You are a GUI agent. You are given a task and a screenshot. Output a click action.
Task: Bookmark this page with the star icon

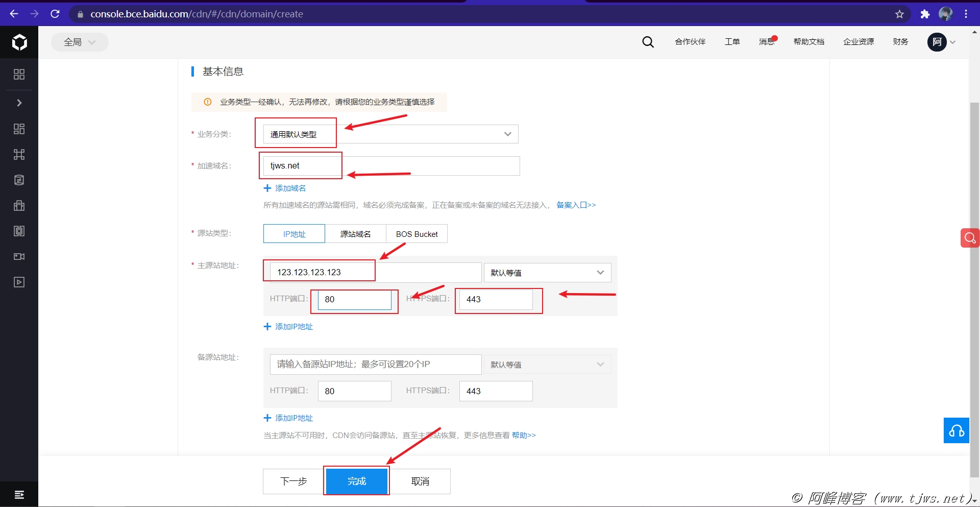tap(899, 14)
